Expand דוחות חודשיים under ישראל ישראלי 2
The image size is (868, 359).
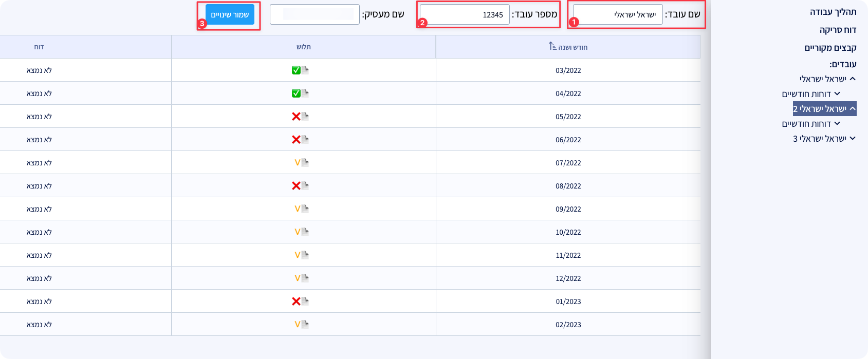[x=837, y=124]
